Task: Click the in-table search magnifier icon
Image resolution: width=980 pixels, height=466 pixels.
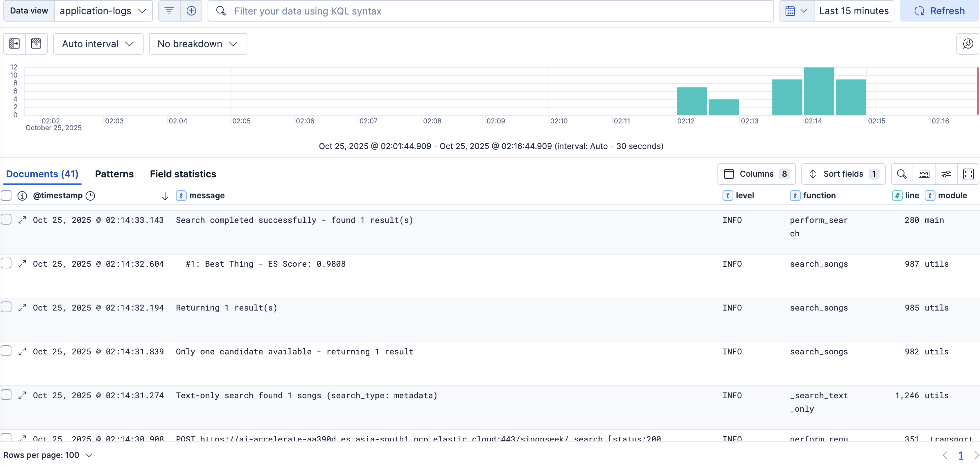Action: (x=901, y=174)
